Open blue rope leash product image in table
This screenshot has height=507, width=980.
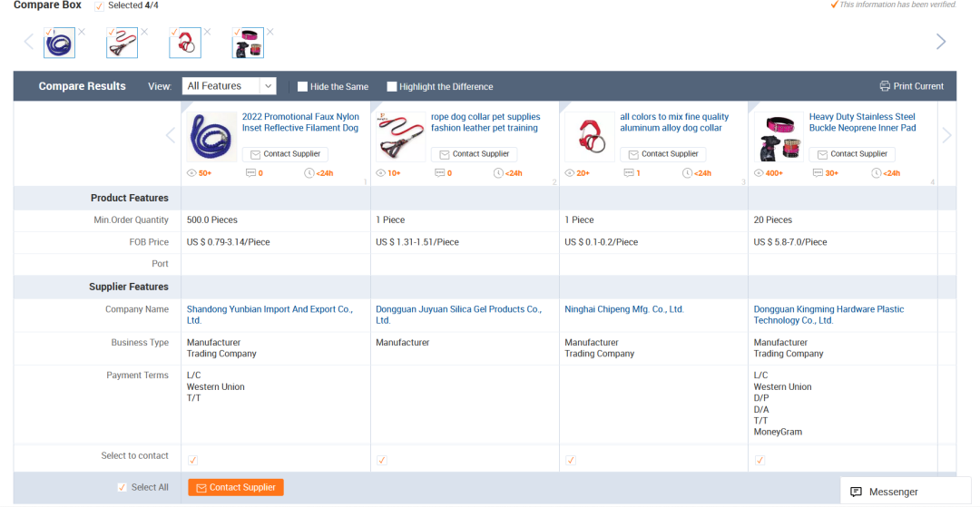[x=211, y=137]
